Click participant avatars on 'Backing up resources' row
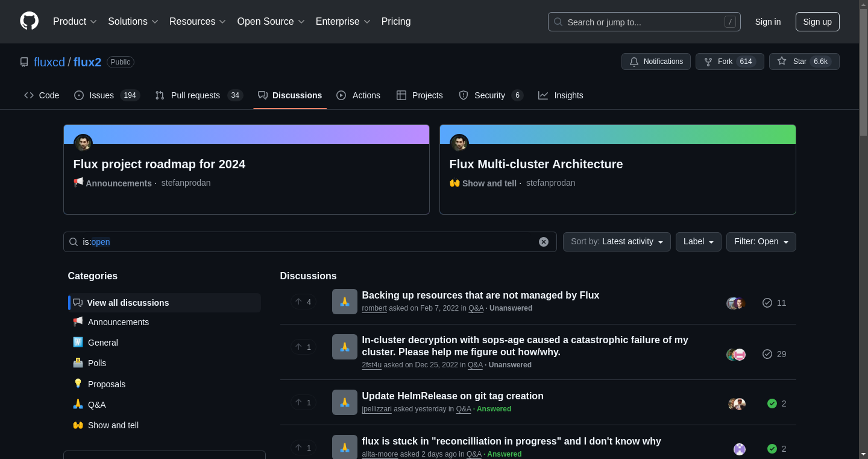868x459 pixels. [736, 303]
